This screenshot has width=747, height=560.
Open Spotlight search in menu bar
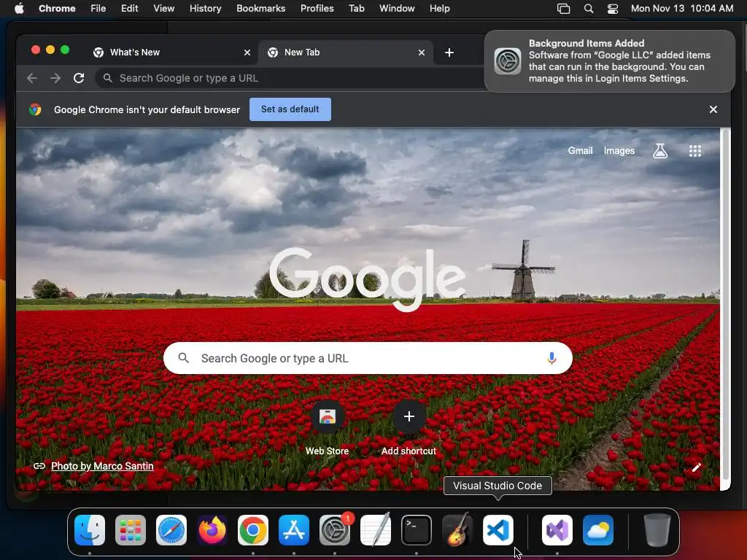[x=589, y=9]
